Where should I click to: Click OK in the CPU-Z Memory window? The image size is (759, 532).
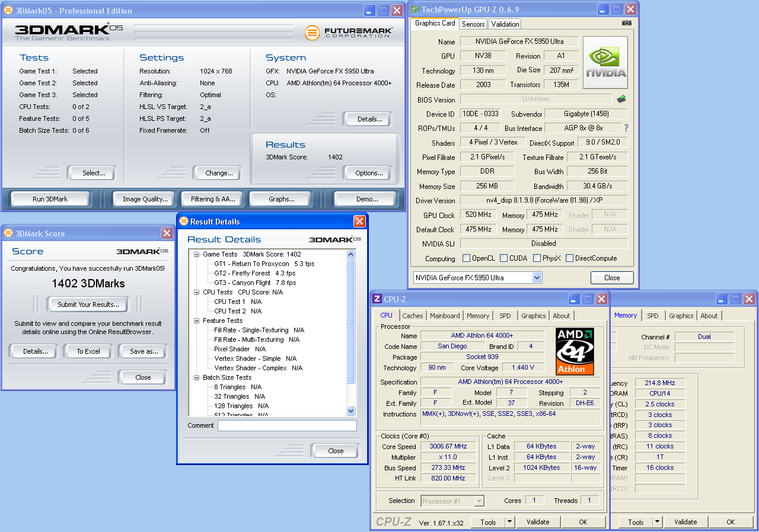(x=731, y=522)
